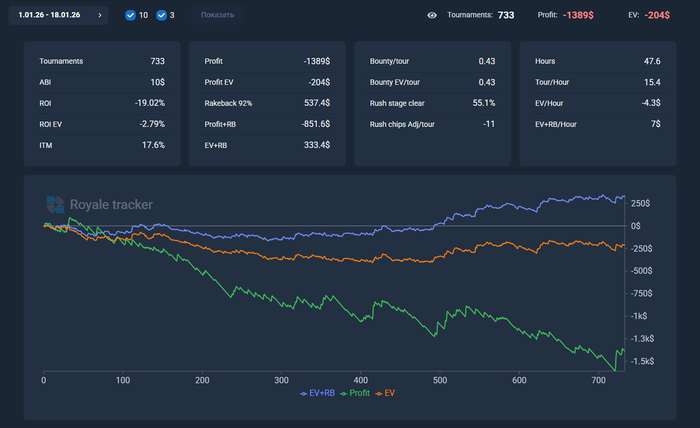The width and height of the screenshot is (700, 428).
Task: Click the EV+RB blue legend marker
Action: click(x=304, y=394)
